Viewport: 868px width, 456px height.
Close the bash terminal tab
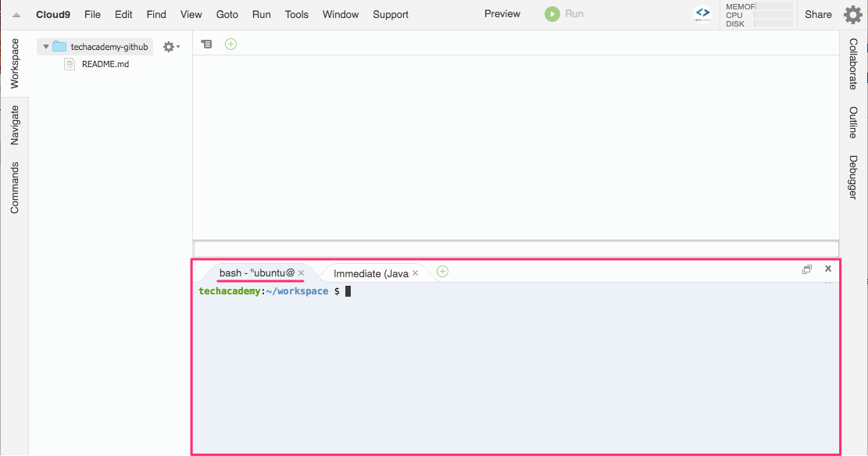click(302, 273)
